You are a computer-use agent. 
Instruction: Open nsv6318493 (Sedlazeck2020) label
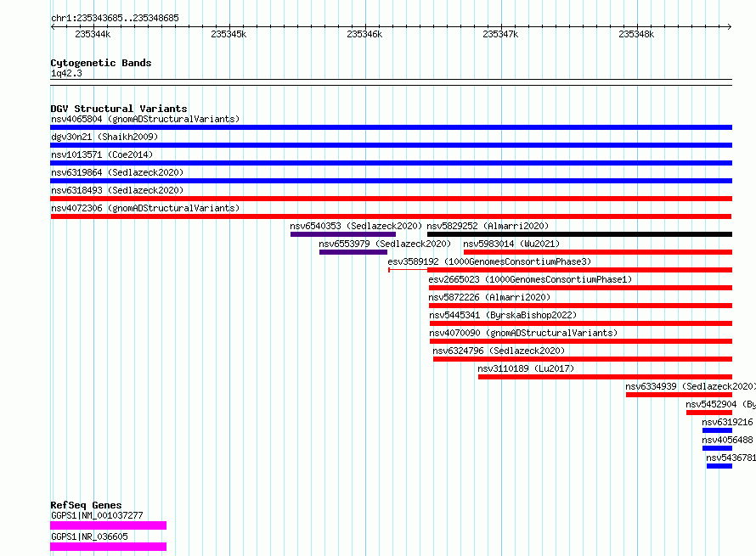click(x=117, y=190)
